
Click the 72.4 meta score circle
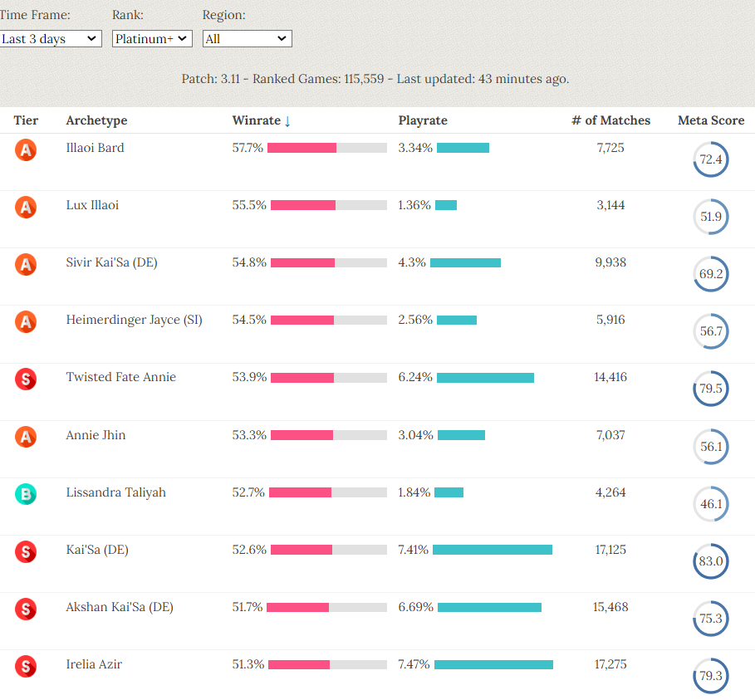[711, 159]
